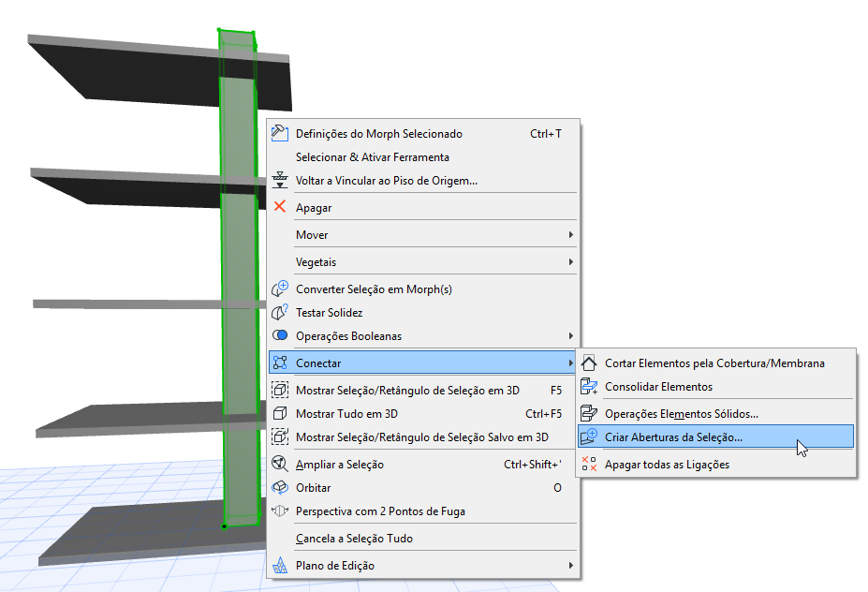Click the Mostrar Tudo em 3D cube icon

[280, 413]
